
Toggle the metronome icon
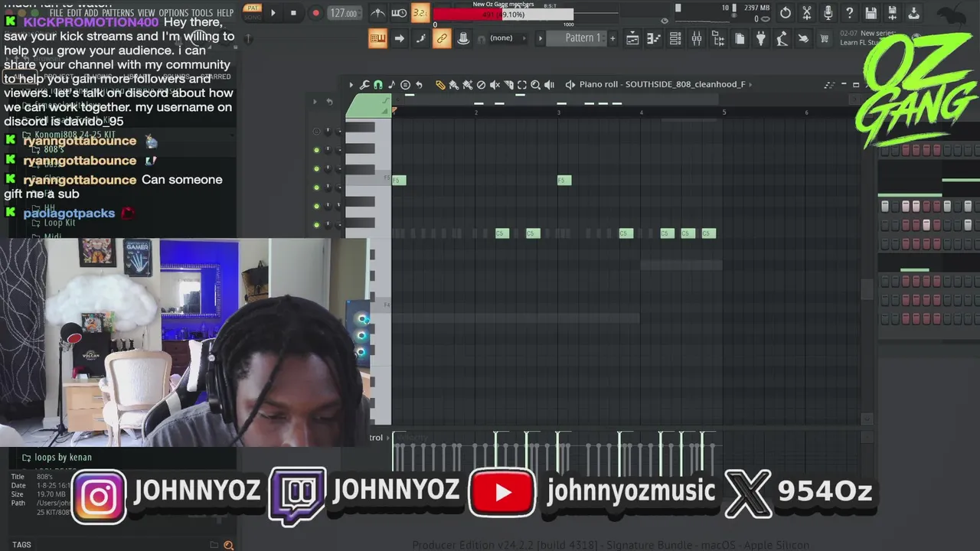point(378,13)
